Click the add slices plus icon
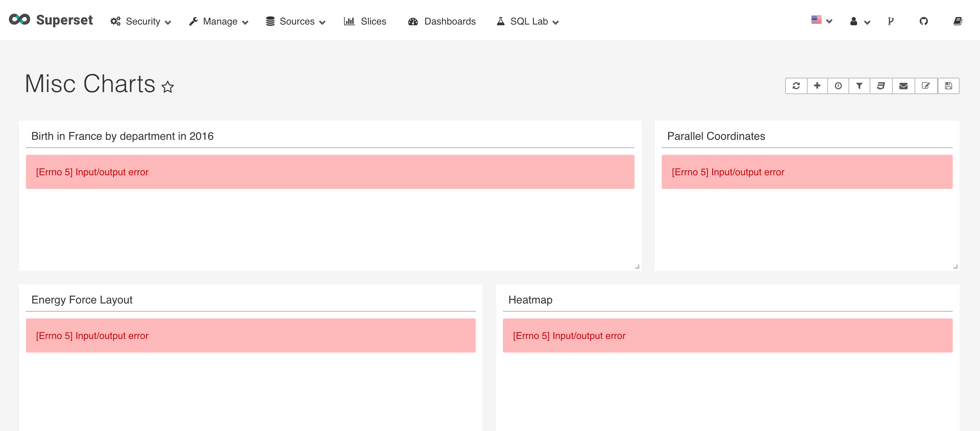Viewport: 980px width, 431px height. pyautogui.click(x=817, y=86)
